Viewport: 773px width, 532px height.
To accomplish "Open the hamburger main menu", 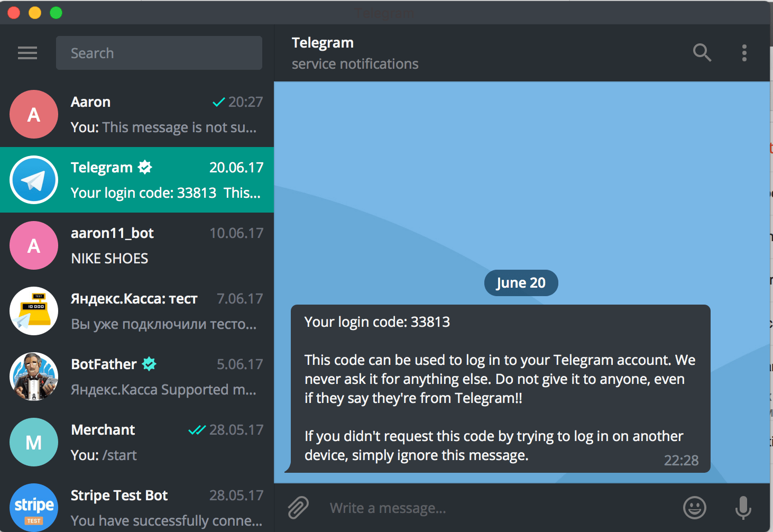I will point(27,53).
